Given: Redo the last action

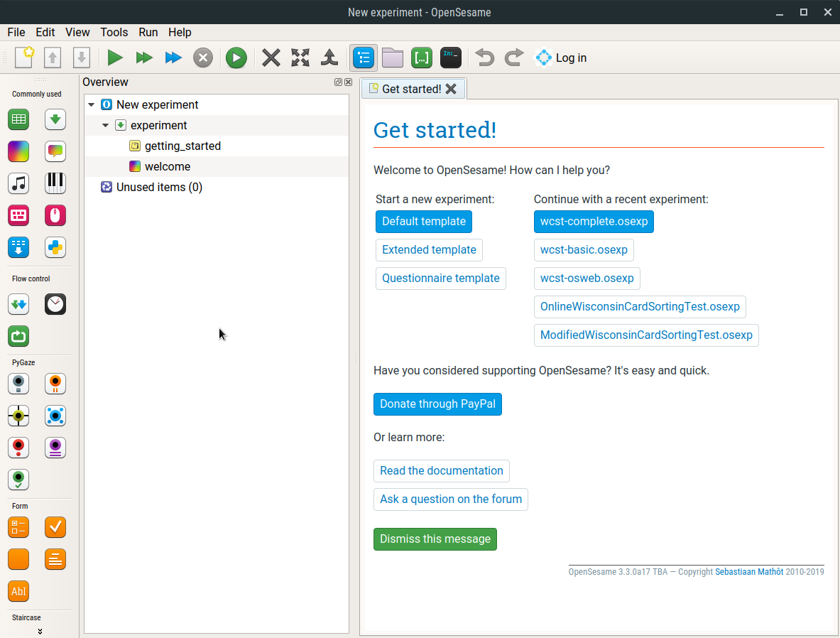Looking at the screenshot, I should [x=514, y=58].
